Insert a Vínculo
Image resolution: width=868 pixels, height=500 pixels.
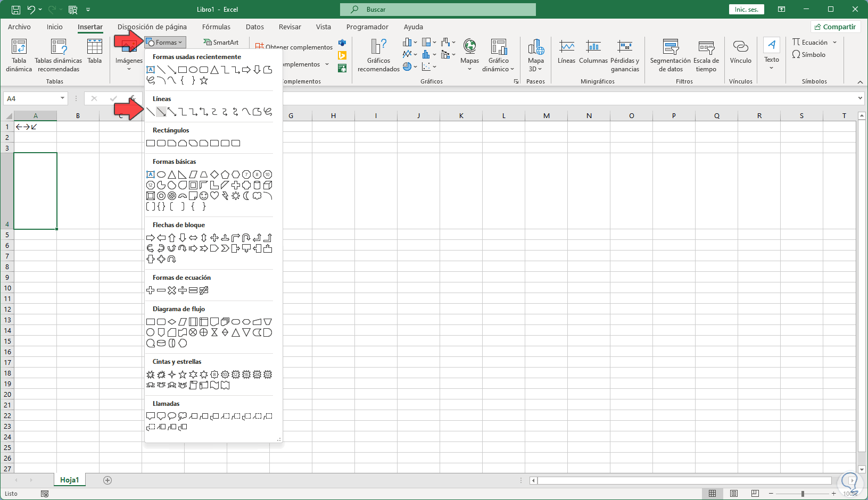click(741, 52)
